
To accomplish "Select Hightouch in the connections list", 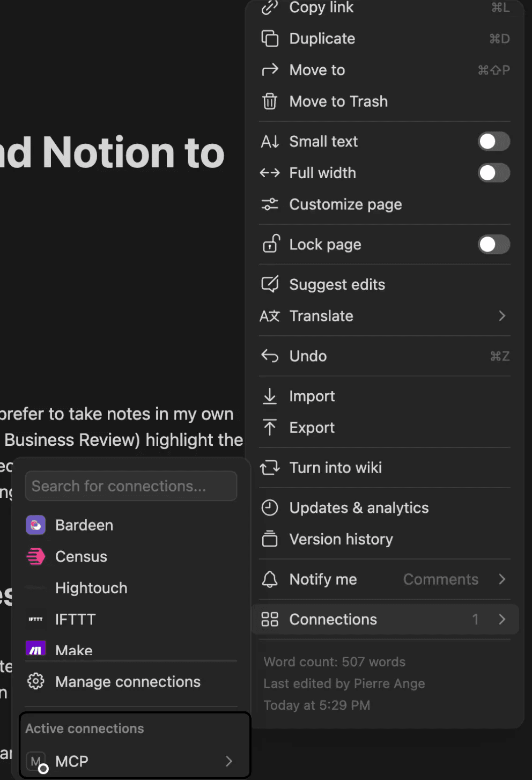I will (91, 588).
